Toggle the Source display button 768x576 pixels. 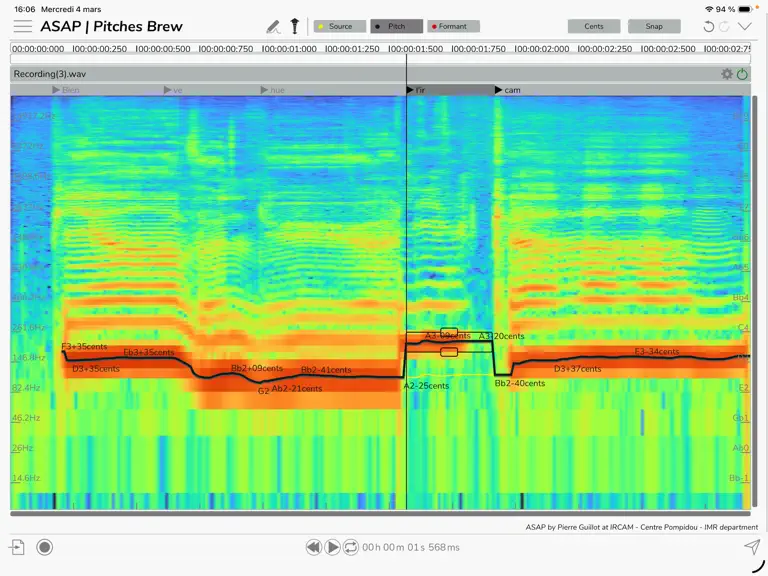(x=340, y=26)
